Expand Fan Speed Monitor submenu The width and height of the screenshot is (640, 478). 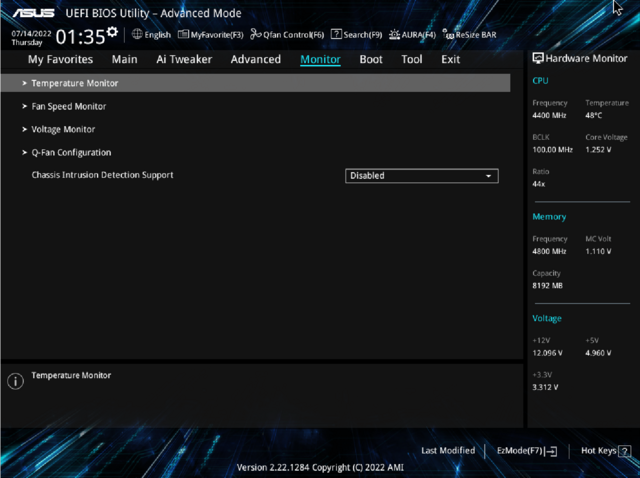[68, 106]
